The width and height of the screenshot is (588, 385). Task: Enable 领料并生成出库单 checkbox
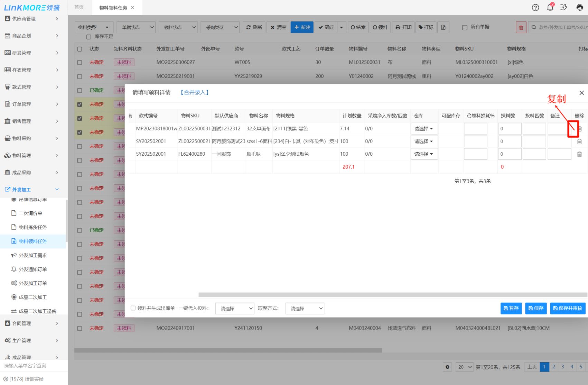pyautogui.click(x=133, y=308)
